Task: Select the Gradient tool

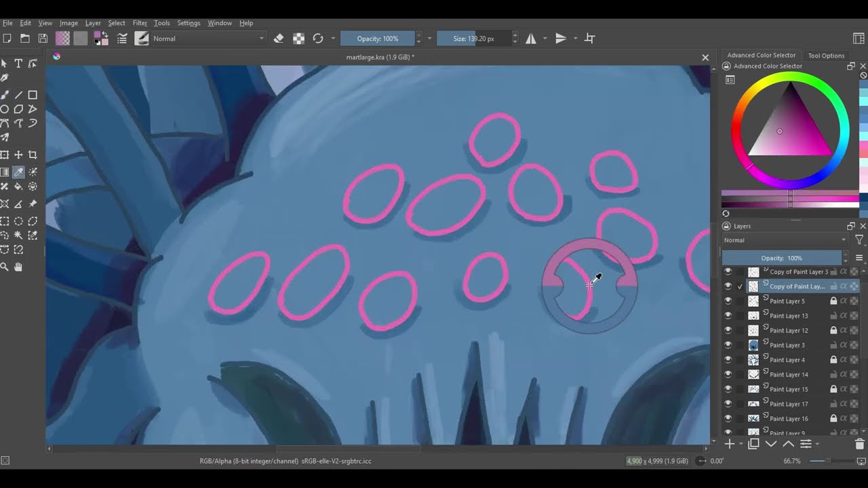Action: [x=4, y=172]
